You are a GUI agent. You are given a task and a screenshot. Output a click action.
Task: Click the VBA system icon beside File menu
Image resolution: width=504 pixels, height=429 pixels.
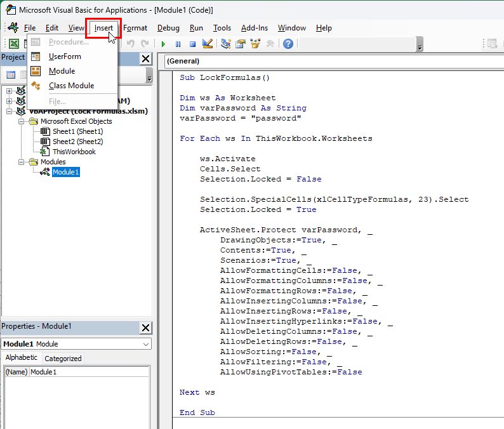13,28
